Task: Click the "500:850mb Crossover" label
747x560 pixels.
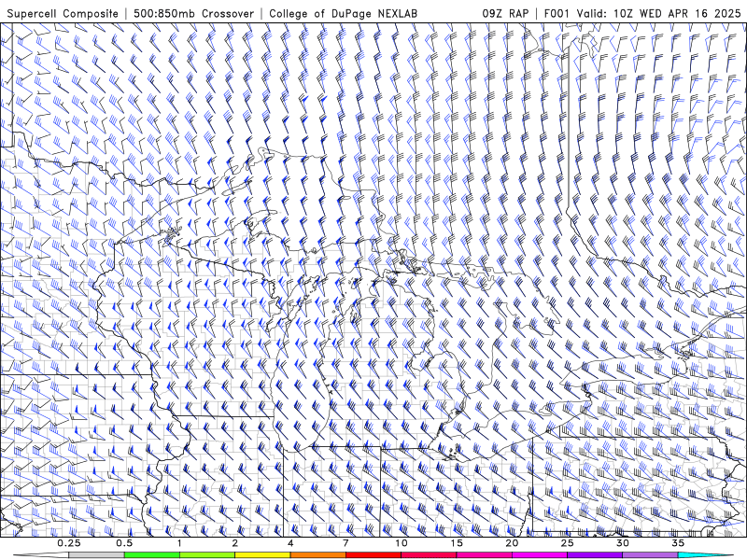Action: point(194,13)
